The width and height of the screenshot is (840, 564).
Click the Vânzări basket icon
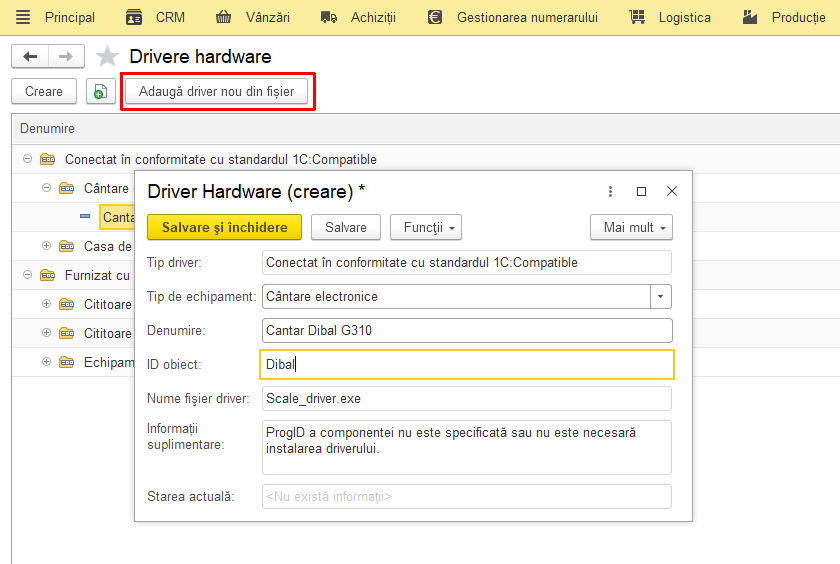223,18
